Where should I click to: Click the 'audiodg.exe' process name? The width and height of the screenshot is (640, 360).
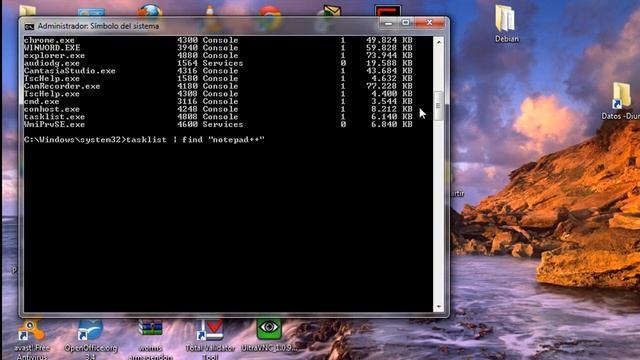(52, 63)
